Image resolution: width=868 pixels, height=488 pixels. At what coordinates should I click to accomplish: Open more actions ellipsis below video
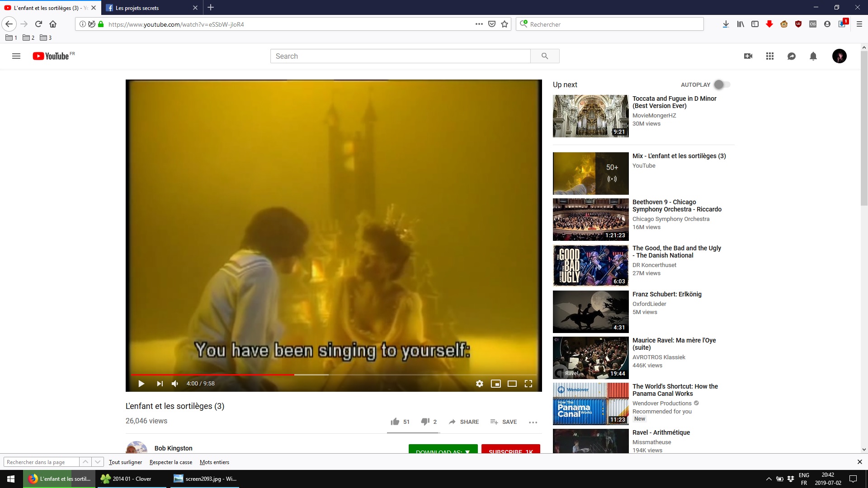click(x=533, y=422)
